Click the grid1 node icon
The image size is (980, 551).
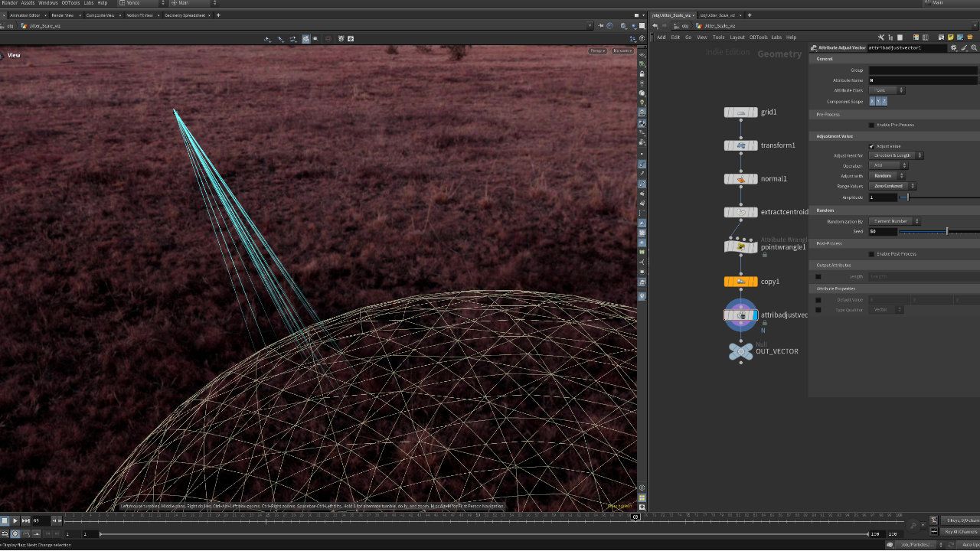[740, 112]
